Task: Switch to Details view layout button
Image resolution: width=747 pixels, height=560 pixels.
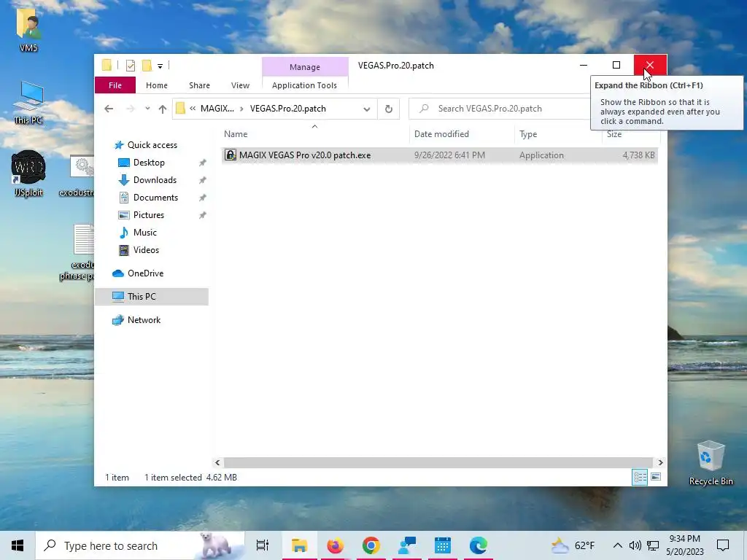Action: coord(639,477)
